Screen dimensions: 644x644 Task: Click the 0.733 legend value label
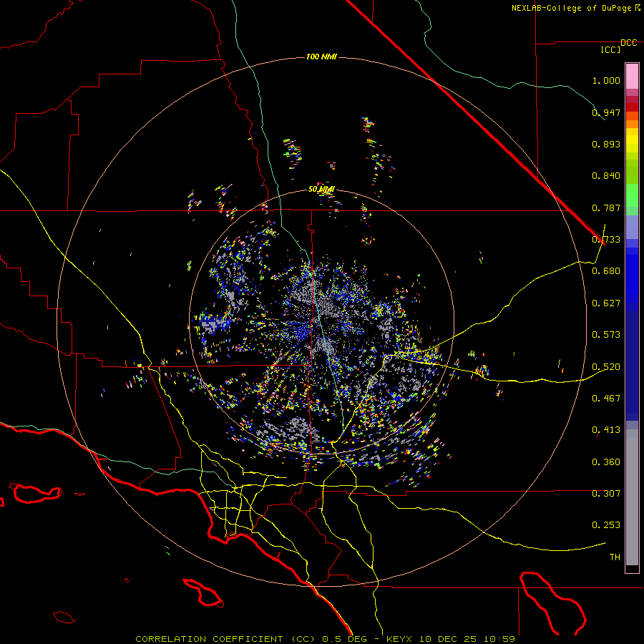pyautogui.click(x=605, y=240)
